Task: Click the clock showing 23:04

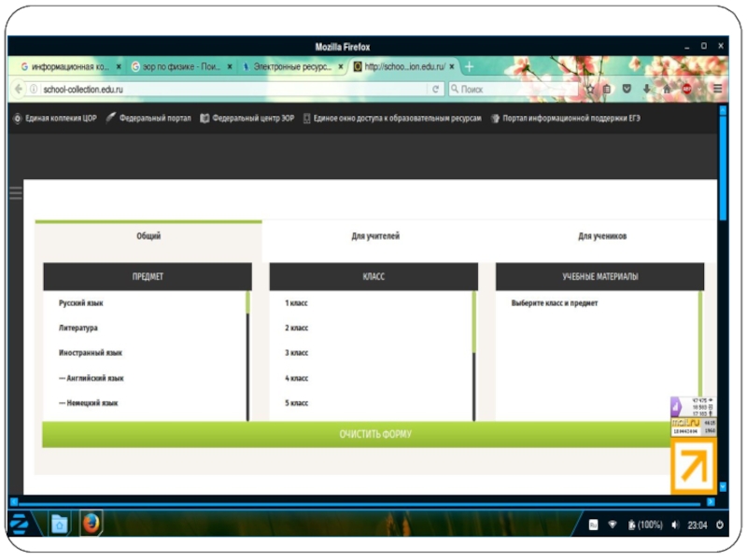Action: click(x=698, y=525)
